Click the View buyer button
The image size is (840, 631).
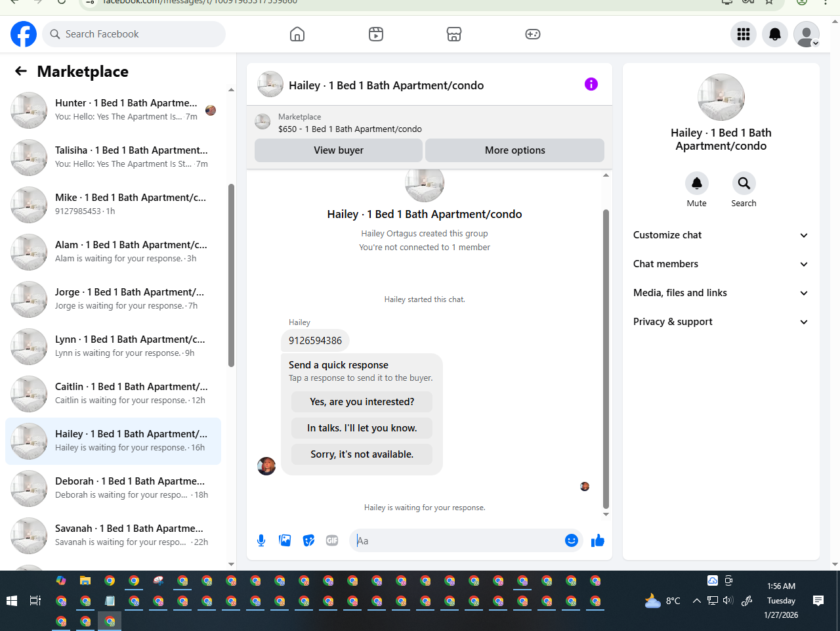[339, 150]
